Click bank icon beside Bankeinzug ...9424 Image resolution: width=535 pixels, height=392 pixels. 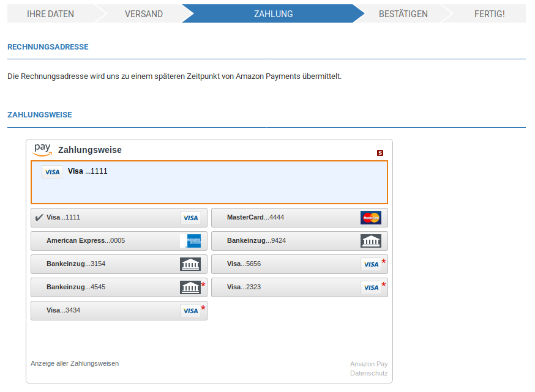pos(370,241)
